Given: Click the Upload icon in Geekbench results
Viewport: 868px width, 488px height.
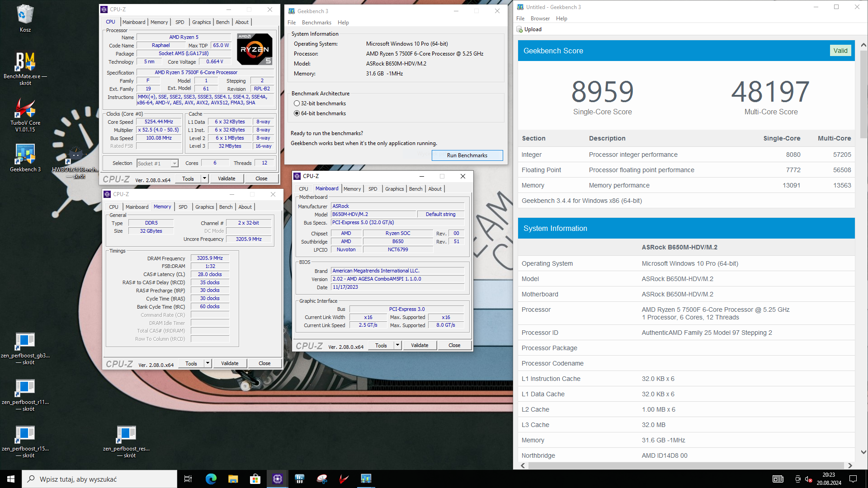Looking at the screenshot, I should coord(520,29).
